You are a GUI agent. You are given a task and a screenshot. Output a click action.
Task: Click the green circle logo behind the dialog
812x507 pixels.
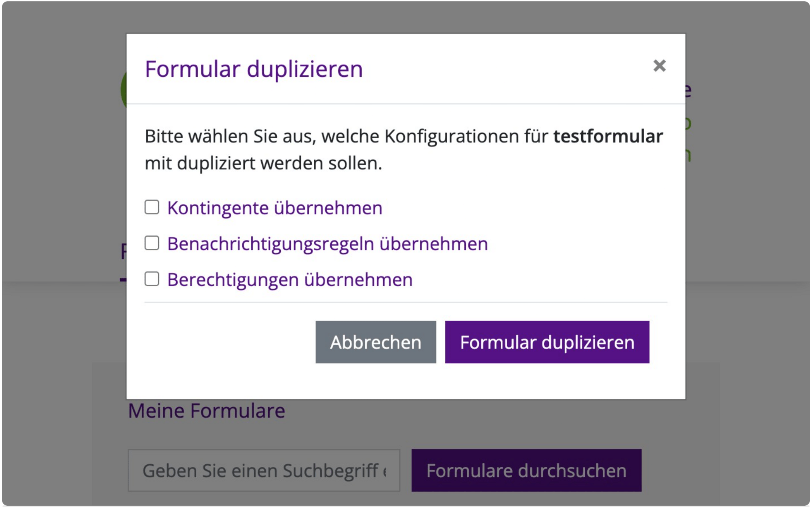point(124,90)
